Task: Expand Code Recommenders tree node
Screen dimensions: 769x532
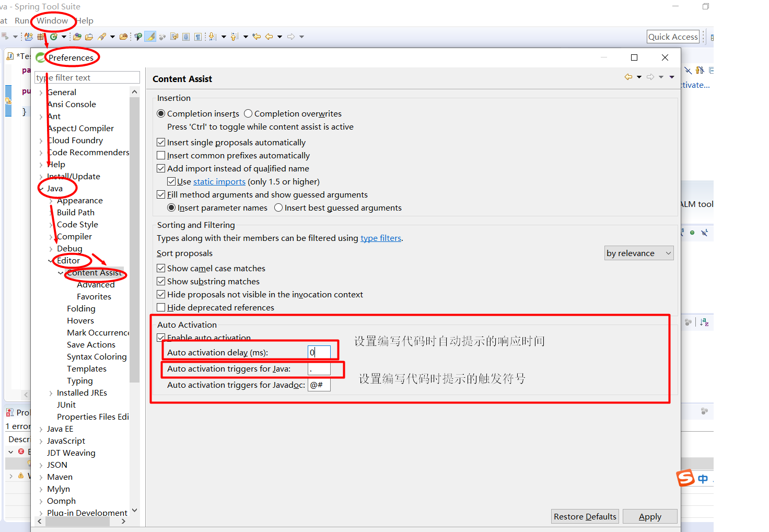Action: coord(41,153)
